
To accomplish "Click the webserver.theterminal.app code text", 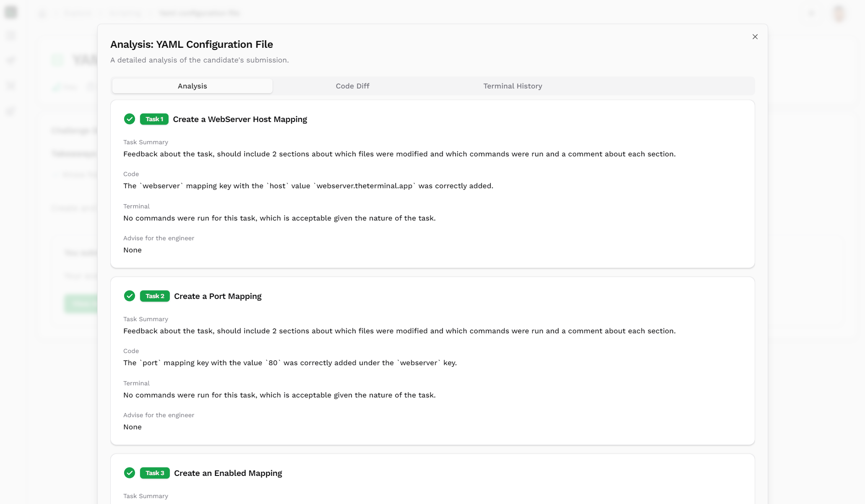I will (x=364, y=186).
